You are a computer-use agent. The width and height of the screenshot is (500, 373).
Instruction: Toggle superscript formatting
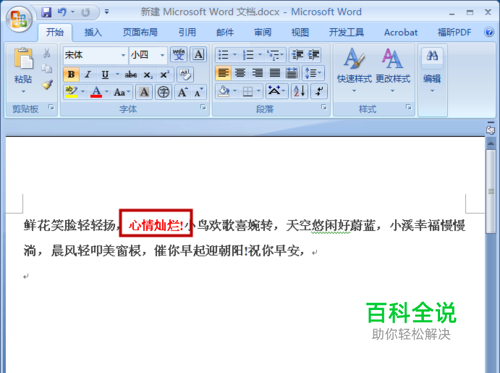pos(165,74)
